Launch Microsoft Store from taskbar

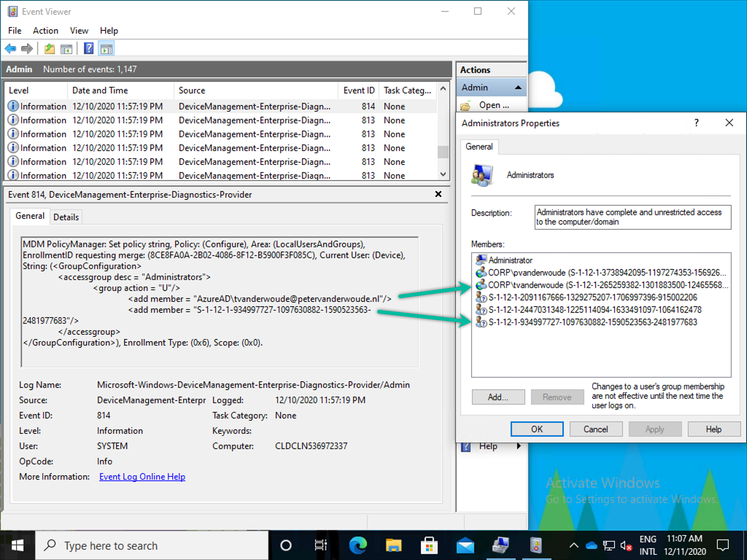click(x=429, y=545)
